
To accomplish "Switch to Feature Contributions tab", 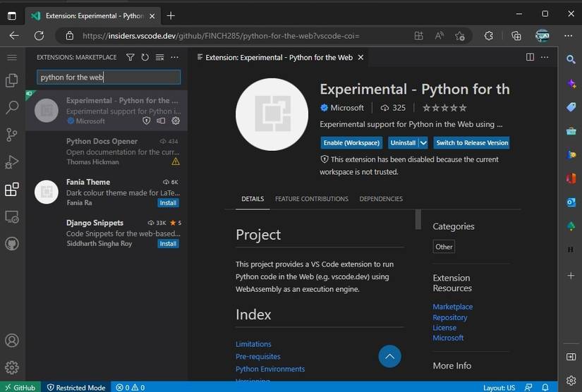I will (311, 199).
